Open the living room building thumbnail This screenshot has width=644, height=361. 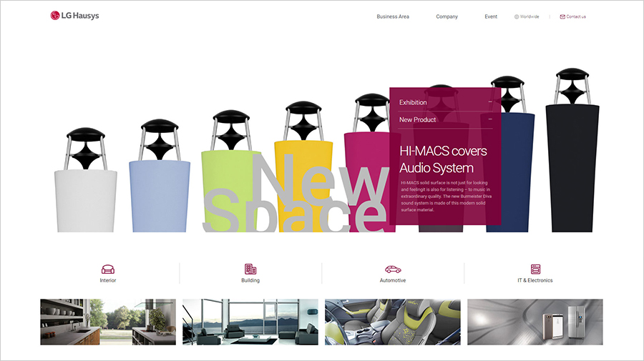(x=250, y=322)
